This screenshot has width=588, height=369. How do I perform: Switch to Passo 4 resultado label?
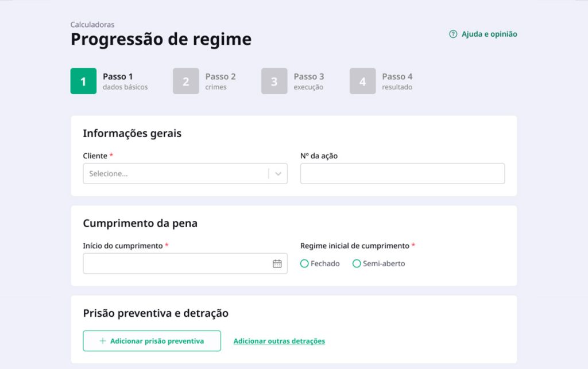397,81
